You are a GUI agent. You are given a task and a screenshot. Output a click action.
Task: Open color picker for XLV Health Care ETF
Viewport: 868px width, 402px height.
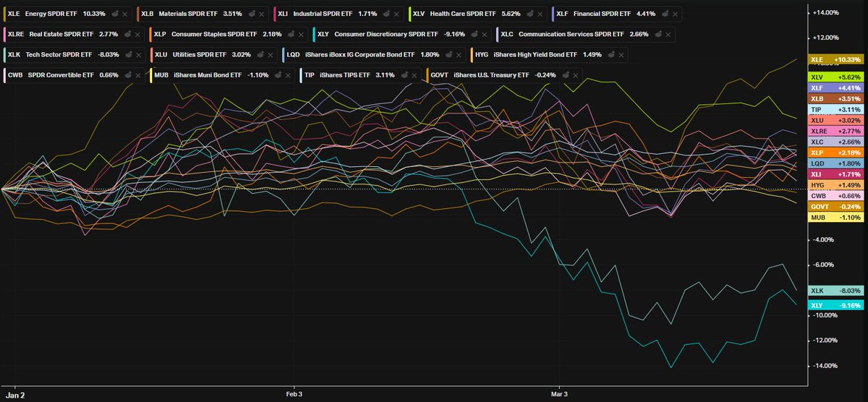click(x=530, y=14)
